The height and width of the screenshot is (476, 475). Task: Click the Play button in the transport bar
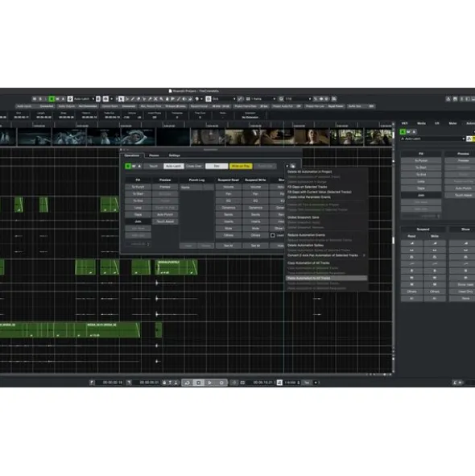tap(210, 383)
